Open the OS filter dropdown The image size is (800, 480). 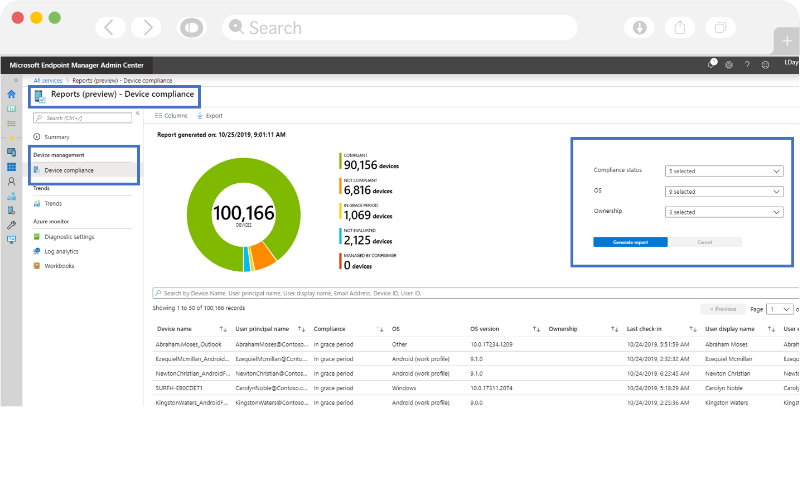(724, 192)
